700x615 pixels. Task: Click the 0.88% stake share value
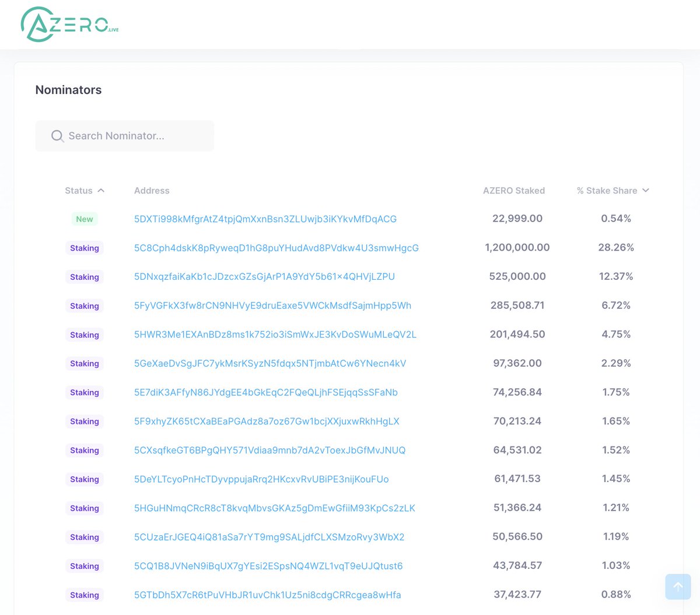click(x=616, y=594)
